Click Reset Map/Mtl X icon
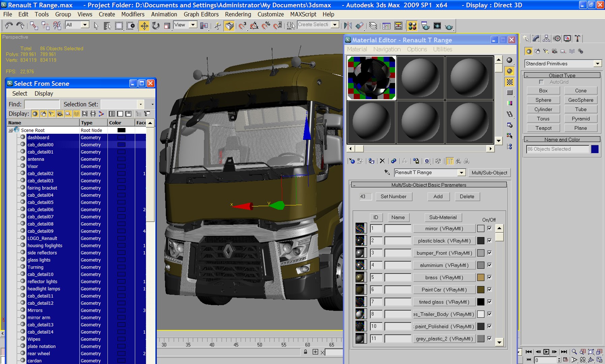 tap(382, 161)
